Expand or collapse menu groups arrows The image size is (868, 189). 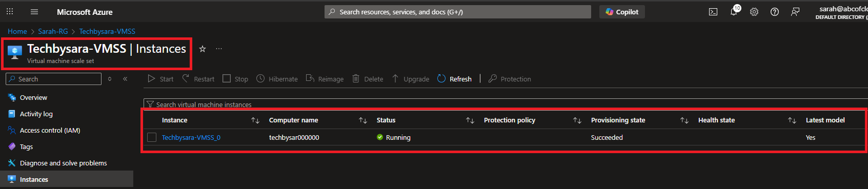[x=110, y=79]
